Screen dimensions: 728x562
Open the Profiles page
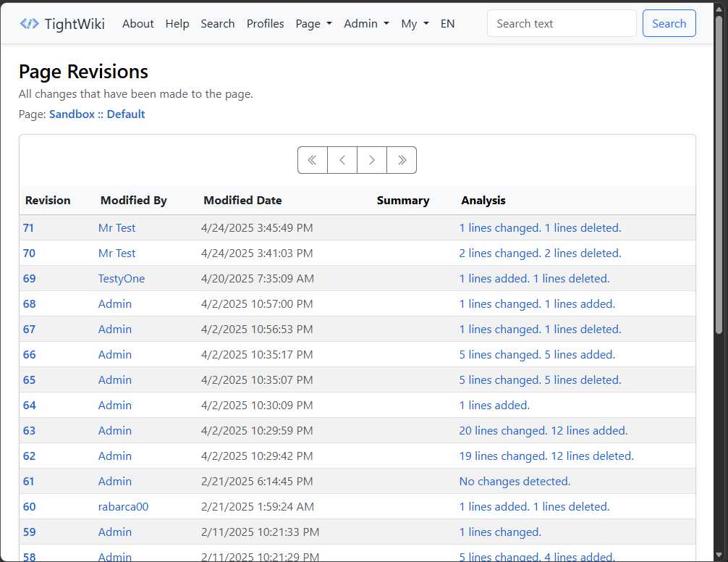[265, 24]
